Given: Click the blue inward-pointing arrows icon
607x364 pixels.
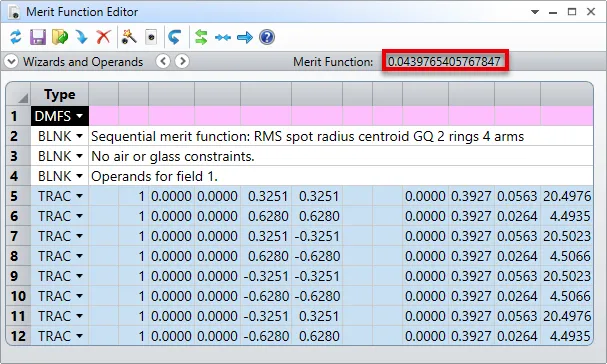Looking at the screenshot, I should coord(223,38).
